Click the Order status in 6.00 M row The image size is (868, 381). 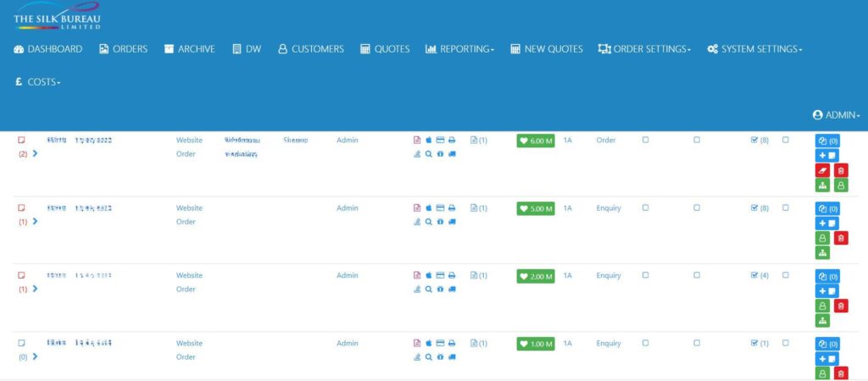[x=606, y=141]
